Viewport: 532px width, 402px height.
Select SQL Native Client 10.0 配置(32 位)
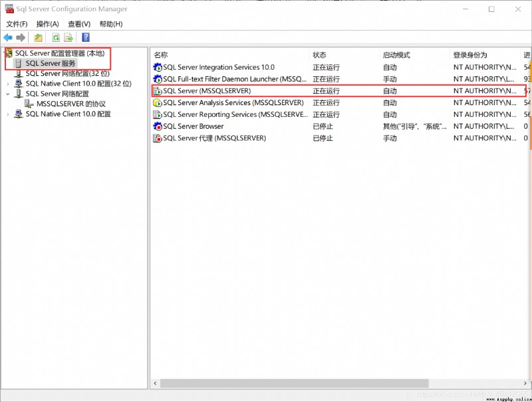click(x=78, y=83)
